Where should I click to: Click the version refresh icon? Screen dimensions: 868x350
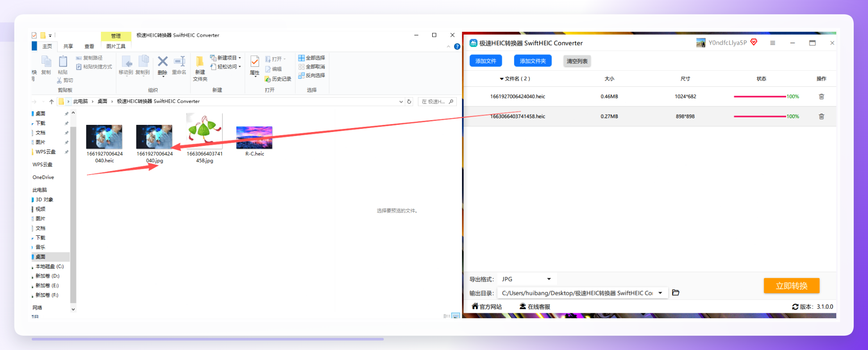tap(795, 307)
